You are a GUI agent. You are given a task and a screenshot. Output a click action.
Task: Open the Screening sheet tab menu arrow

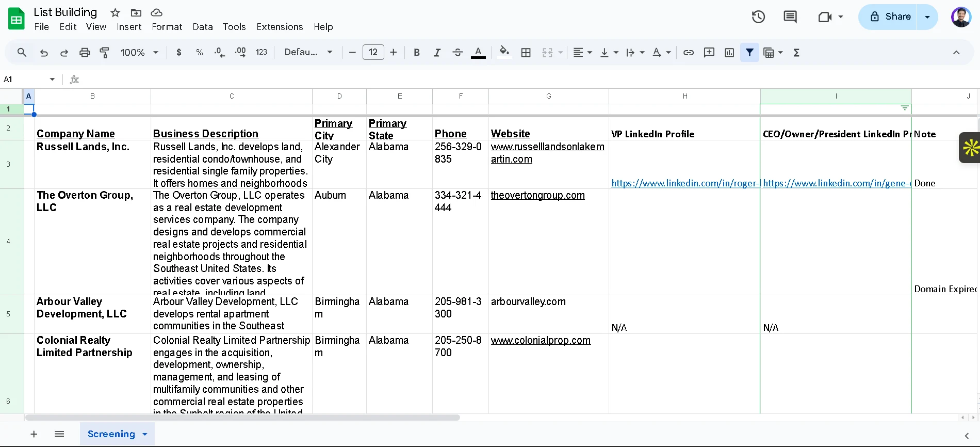[x=145, y=434]
